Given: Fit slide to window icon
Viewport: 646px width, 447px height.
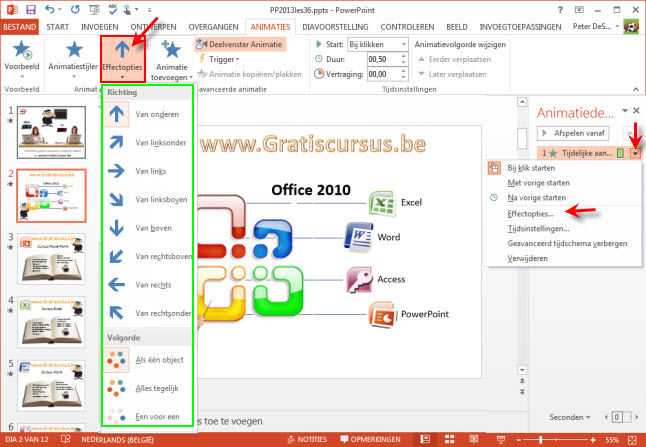Looking at the screenshot, I should click(633, 440).
